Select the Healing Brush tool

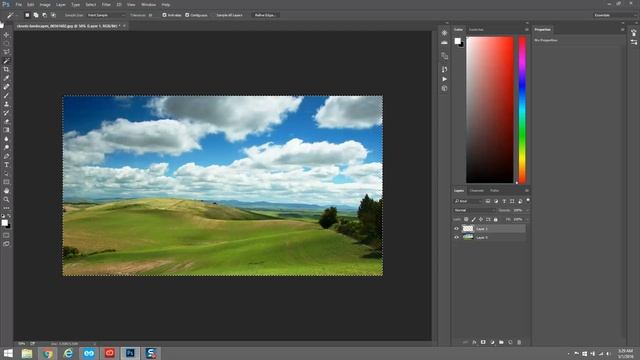[6, 87]
